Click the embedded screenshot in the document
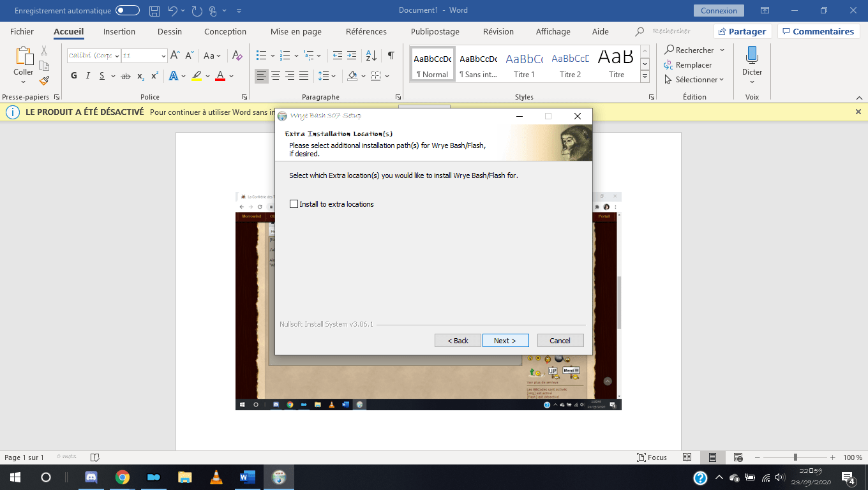This screenshot has width=868, height=490. (428, 301)
